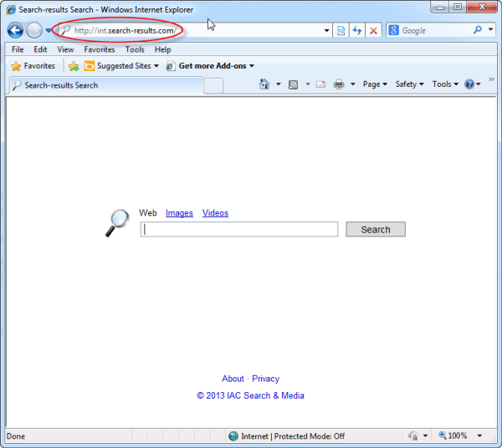The width and height of the screenshot is (502, 448).
Task: Click into the Google toolbar search box
Action: tap(435, 31)
